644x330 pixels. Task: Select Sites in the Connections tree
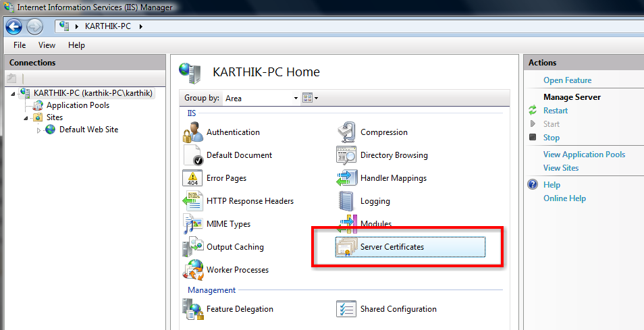(54, 117)
